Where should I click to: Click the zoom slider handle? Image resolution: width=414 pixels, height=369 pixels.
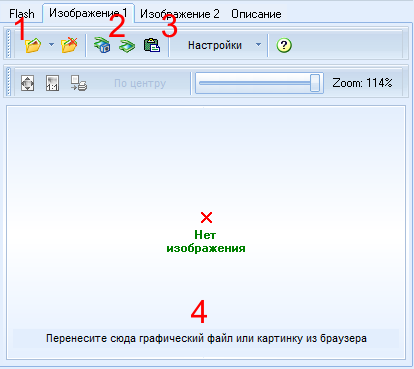point(315,83)
